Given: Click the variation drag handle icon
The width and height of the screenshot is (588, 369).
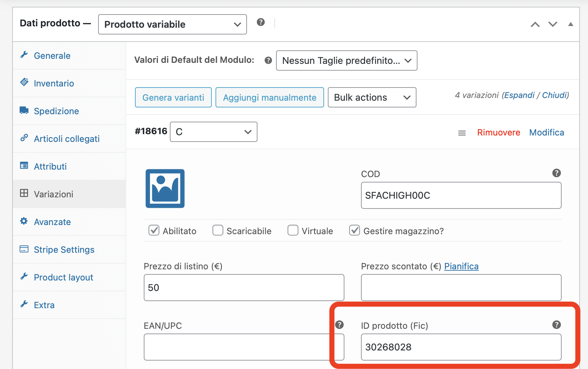Looking at the screenshot, I should 462,133.
